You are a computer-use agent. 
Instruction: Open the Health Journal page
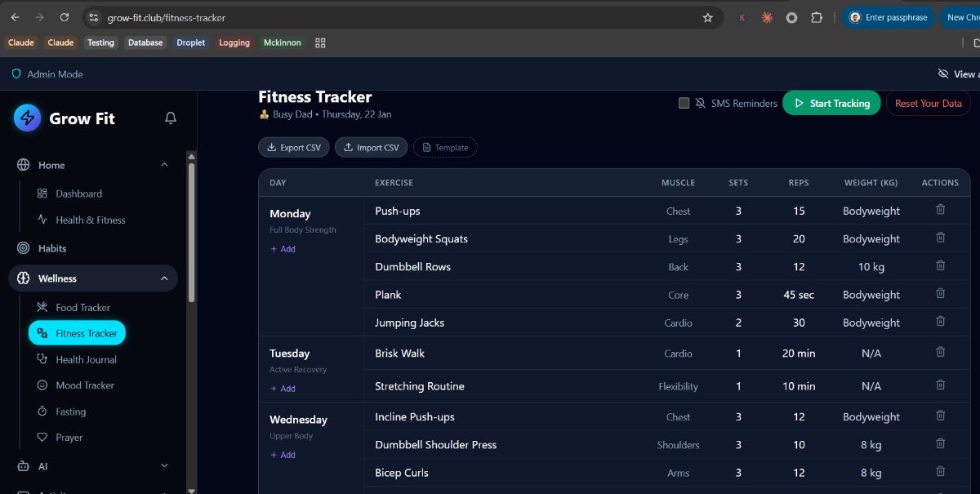86,359
